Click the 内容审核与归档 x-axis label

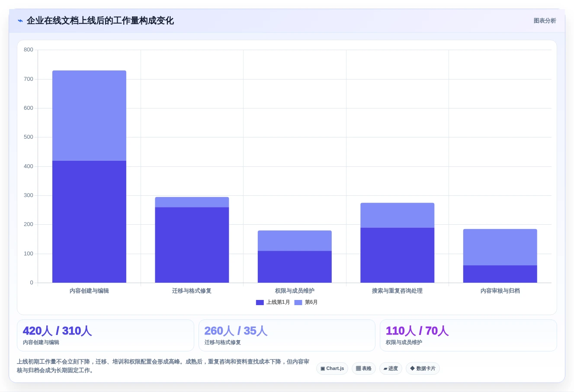click(500, 291)
